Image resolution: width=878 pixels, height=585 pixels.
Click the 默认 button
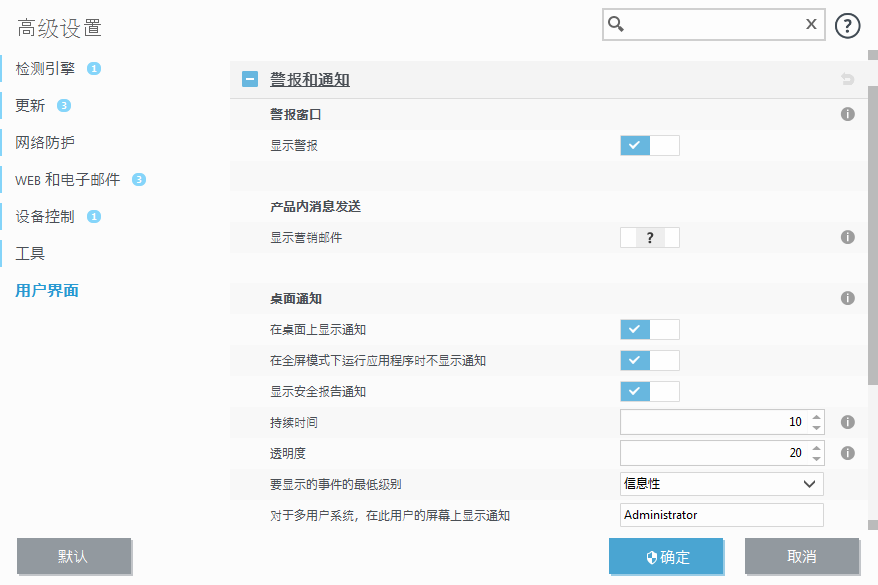(x=74, y=557)
